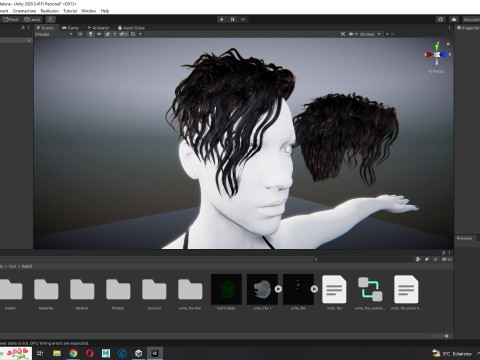Screen dimensions: 480x360
Task: Select the unity_fbx text document asset
Action: coord(334,289)
